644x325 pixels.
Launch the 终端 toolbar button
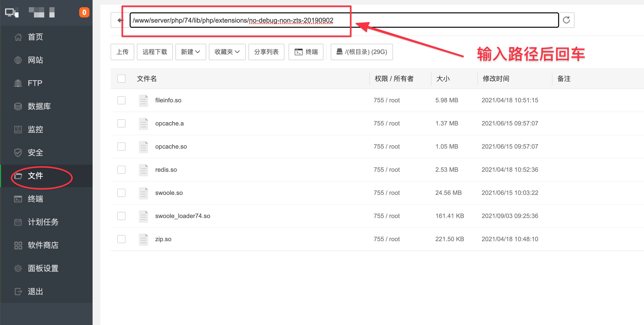(306, 52)
